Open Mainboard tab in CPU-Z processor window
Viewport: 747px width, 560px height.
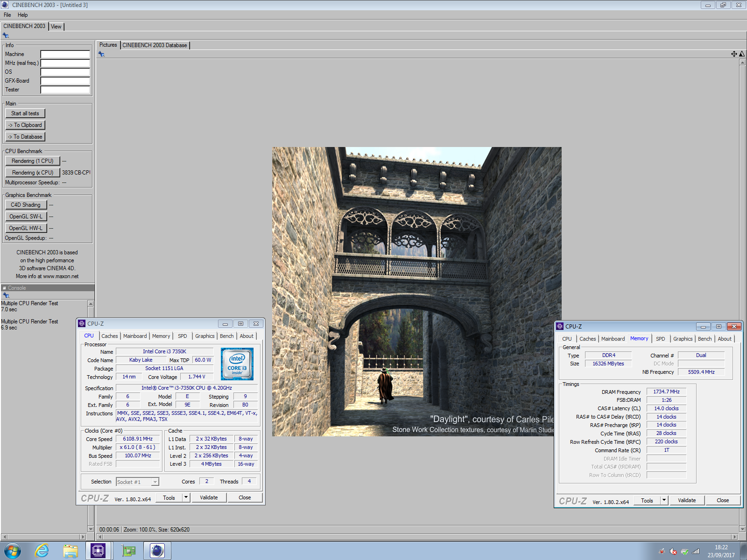(x=135, y=336)
